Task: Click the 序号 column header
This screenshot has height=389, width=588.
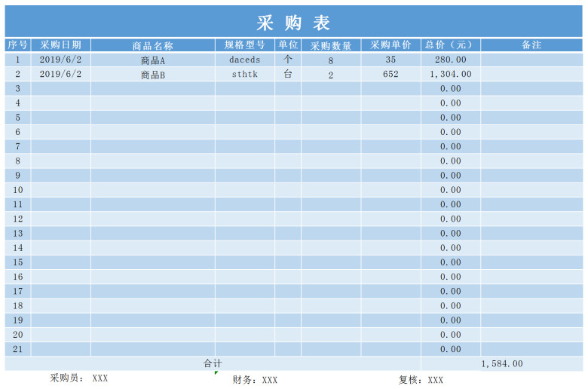Action: click(x=17, y=45)
